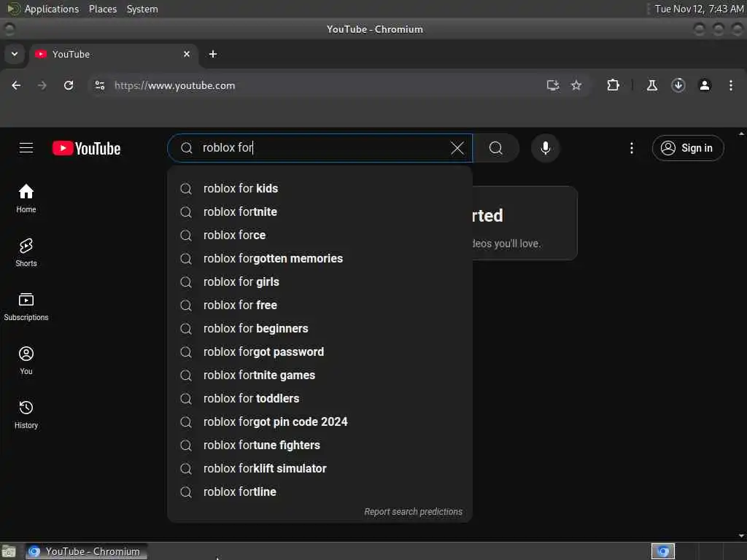Select suggestion 'roblox fortnite games'

pyautogui.click(x=320, y=376)
